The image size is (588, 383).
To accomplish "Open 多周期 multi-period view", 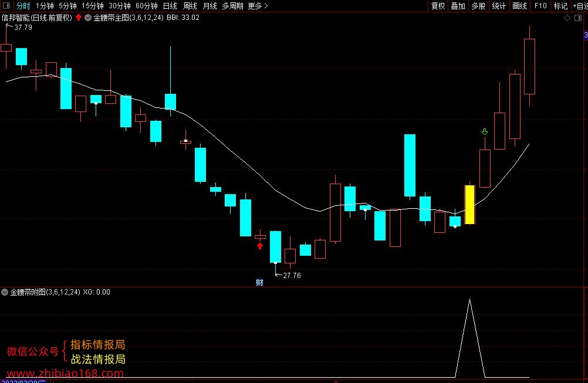I will tap(232, 6).
